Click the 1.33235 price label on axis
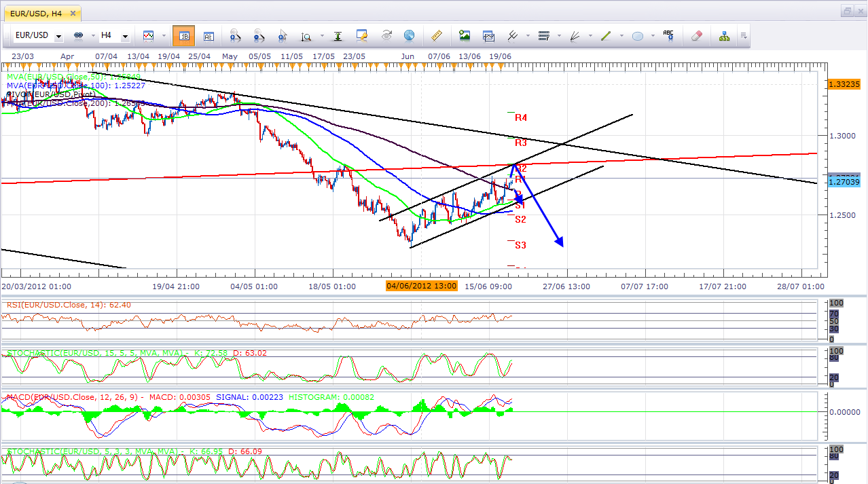 click(x=844, y=84)
